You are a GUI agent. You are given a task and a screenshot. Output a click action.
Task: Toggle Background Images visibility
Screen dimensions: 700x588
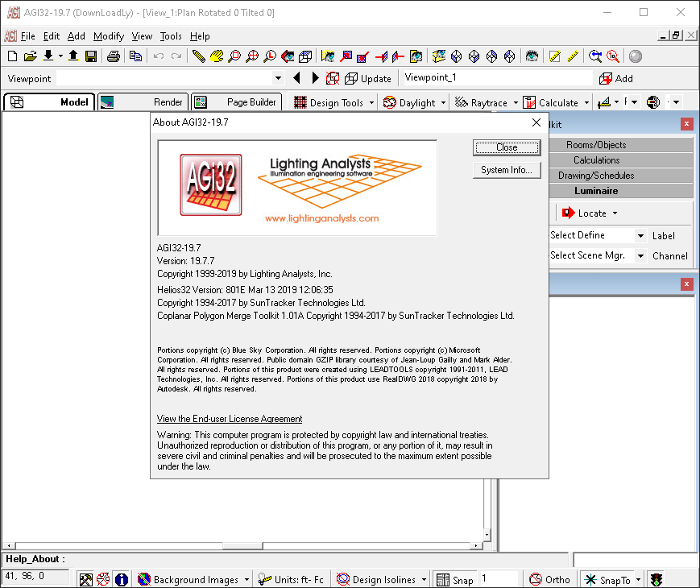[x=193, y=579]
